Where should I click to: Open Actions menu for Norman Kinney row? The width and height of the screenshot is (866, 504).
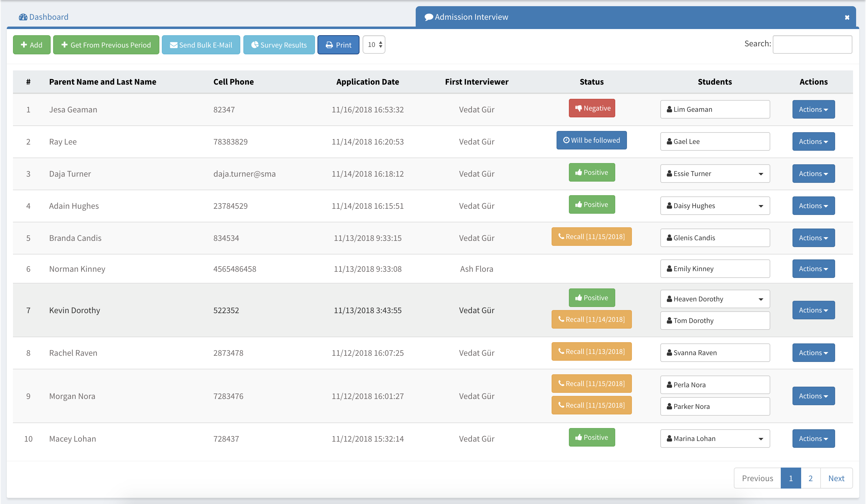[813, 269]
